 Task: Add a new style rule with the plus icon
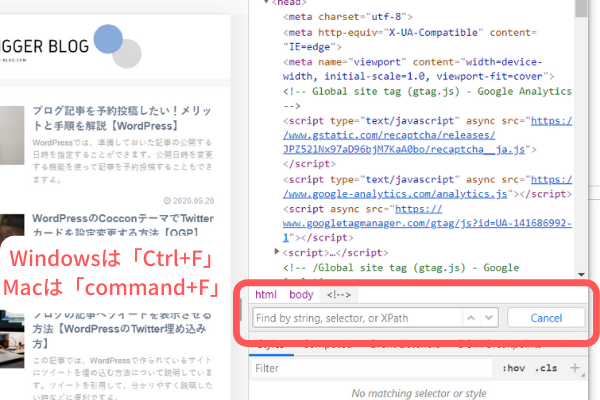(x=574, y=368)
